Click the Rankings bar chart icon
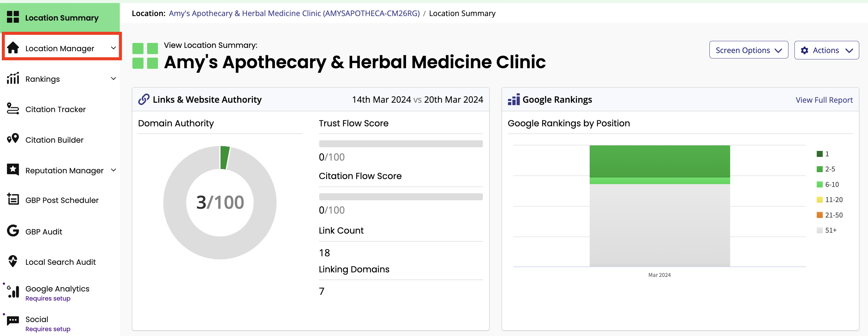Viewport: 868px width, 336px height. pos(13,78)
